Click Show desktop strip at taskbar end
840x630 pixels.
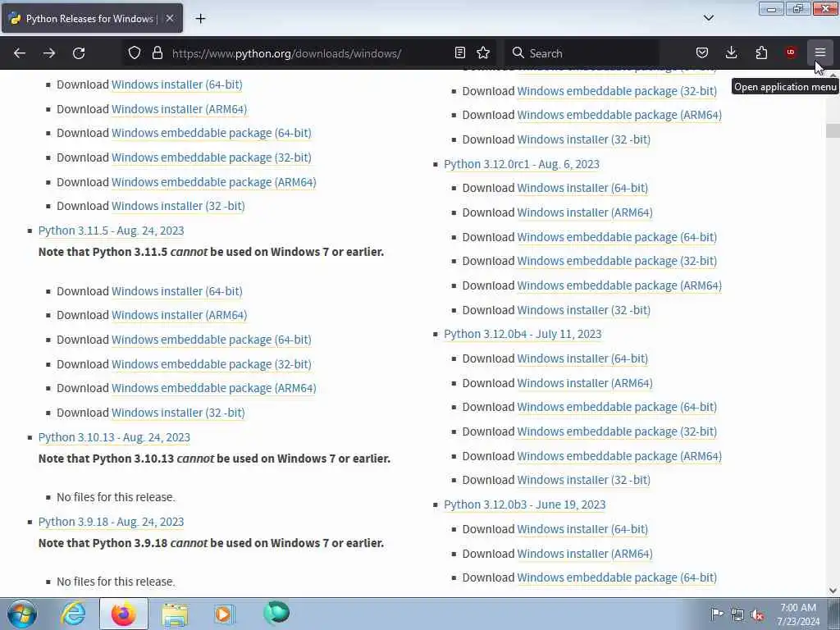click(x=835, y=614)
